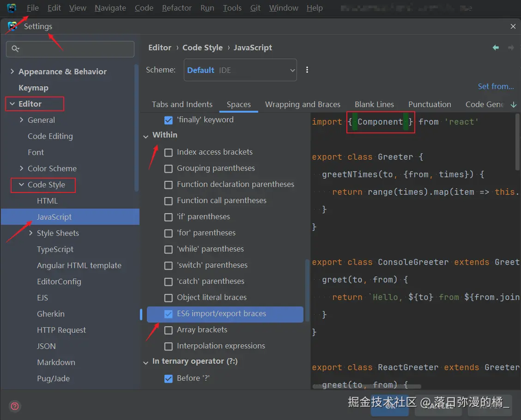The width and height of the screenshot is (521, 420).
Task: Select JSON code style
Action: click(46, 346)
